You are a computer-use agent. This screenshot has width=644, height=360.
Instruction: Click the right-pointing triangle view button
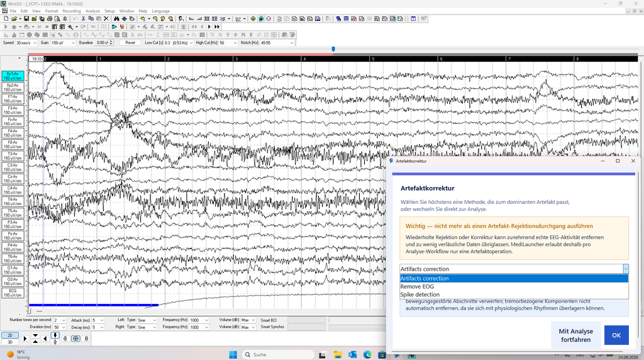[25, 339]
